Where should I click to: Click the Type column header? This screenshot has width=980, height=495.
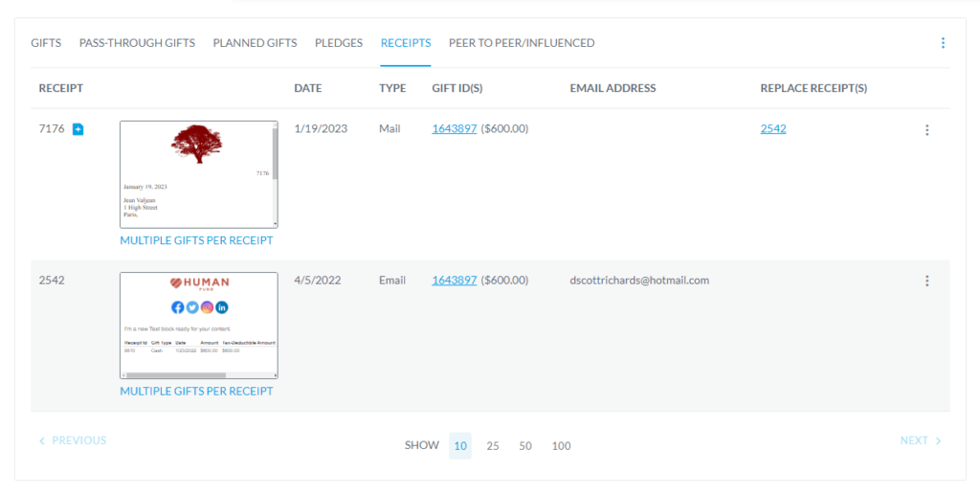[392, 88]
